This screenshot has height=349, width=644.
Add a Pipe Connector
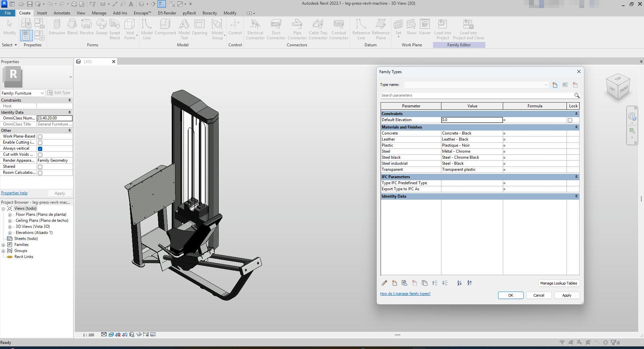coord(297,29)
